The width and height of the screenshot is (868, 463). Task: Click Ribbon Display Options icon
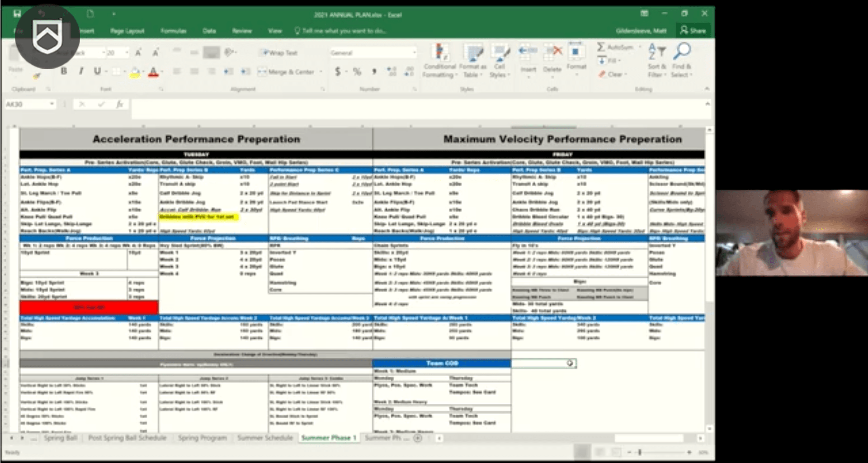pos(644,14)
